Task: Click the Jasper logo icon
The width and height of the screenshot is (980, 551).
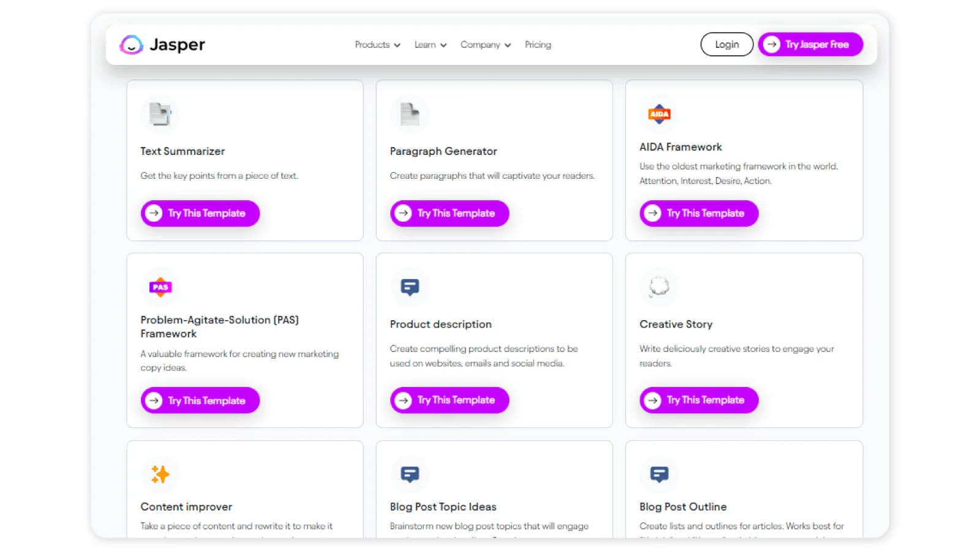Action: pyautogui.click(x=131, y=45)
